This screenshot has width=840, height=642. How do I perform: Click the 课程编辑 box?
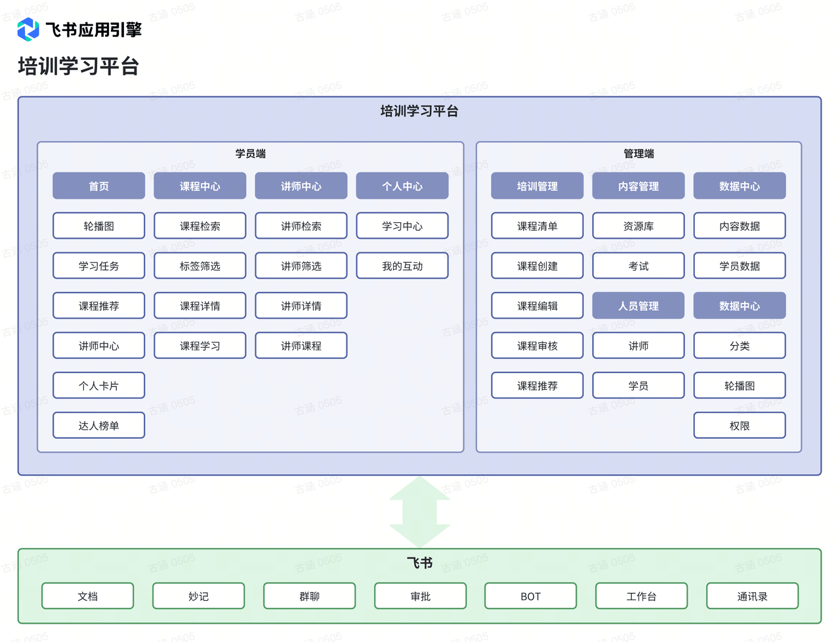[x=537, y=306]
